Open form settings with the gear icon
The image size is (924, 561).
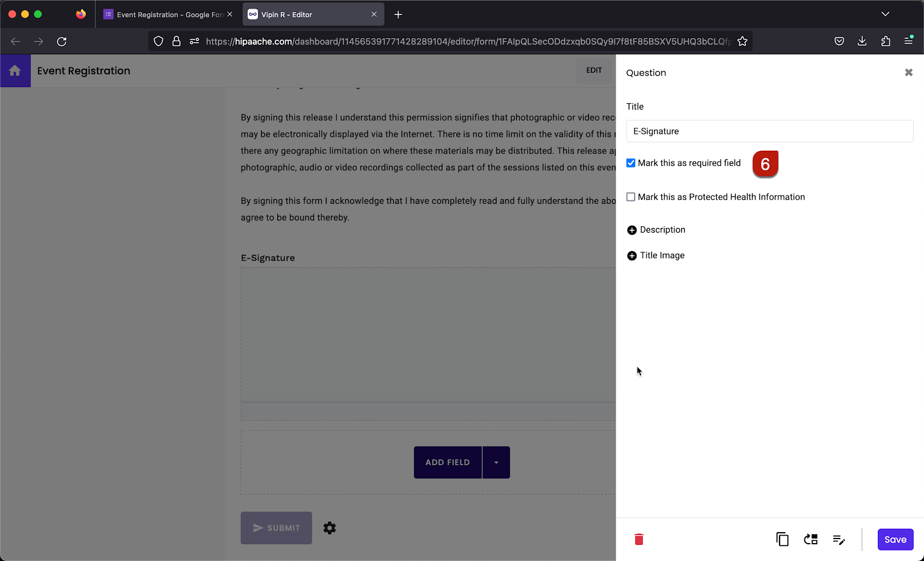pos(329,528)
